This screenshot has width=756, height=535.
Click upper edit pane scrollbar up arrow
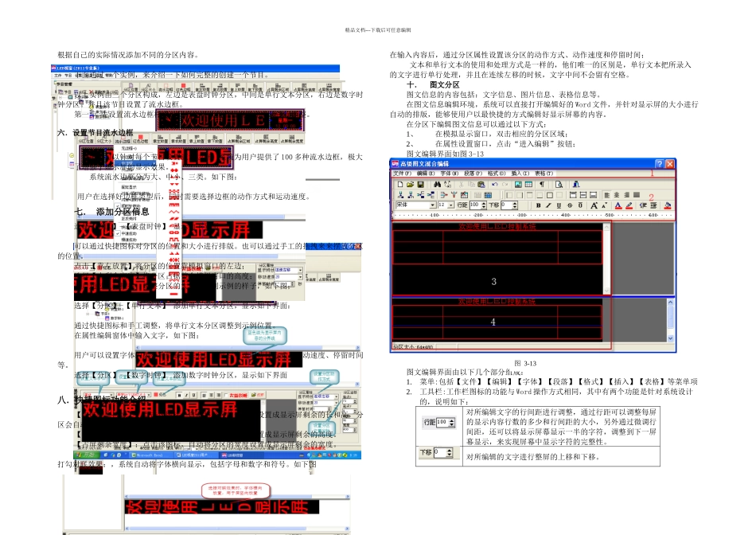click(606, 226)
